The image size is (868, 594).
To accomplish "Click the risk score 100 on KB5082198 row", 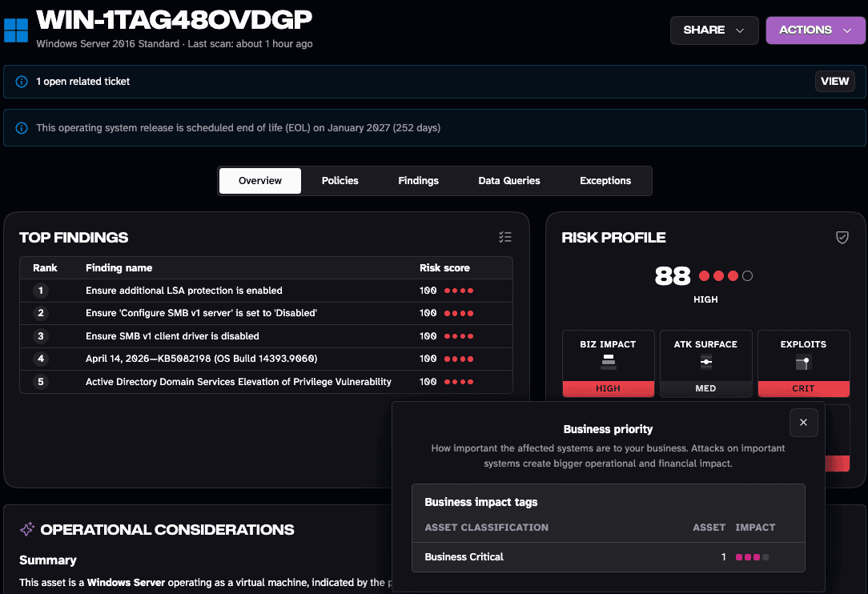I will (428, 359).
